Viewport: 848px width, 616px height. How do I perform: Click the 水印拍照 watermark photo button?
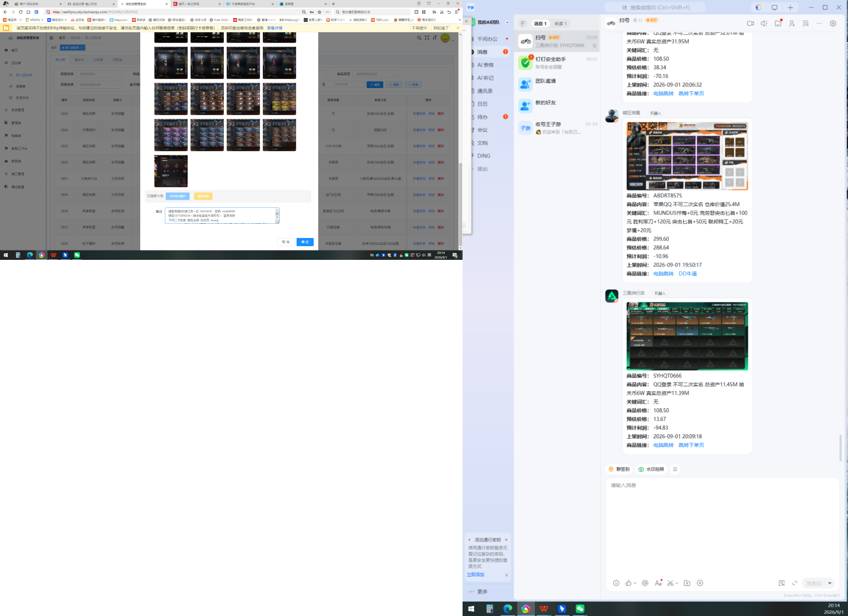click(651, 469)
